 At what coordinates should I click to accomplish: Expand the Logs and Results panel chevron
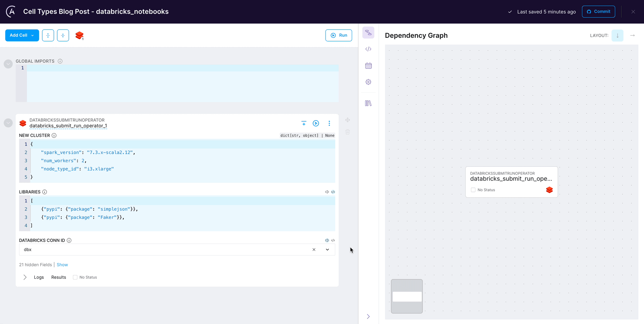[x=25, y=277]
